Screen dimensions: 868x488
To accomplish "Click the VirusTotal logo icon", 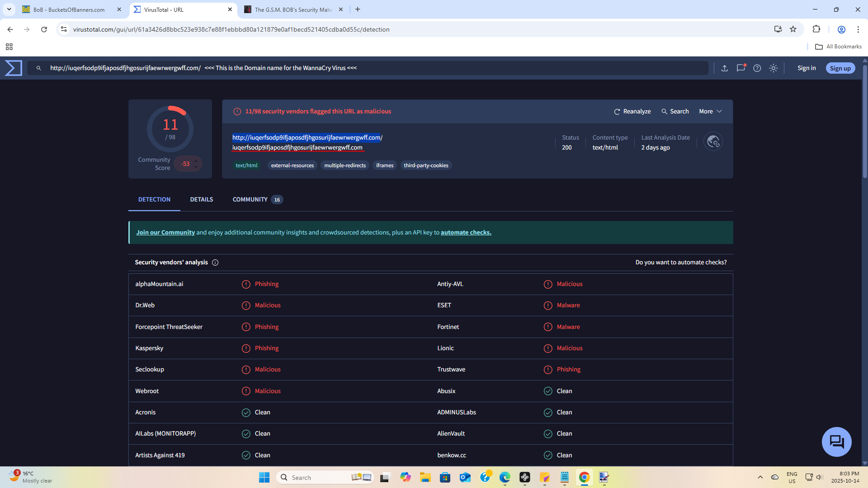I will 14,68.
